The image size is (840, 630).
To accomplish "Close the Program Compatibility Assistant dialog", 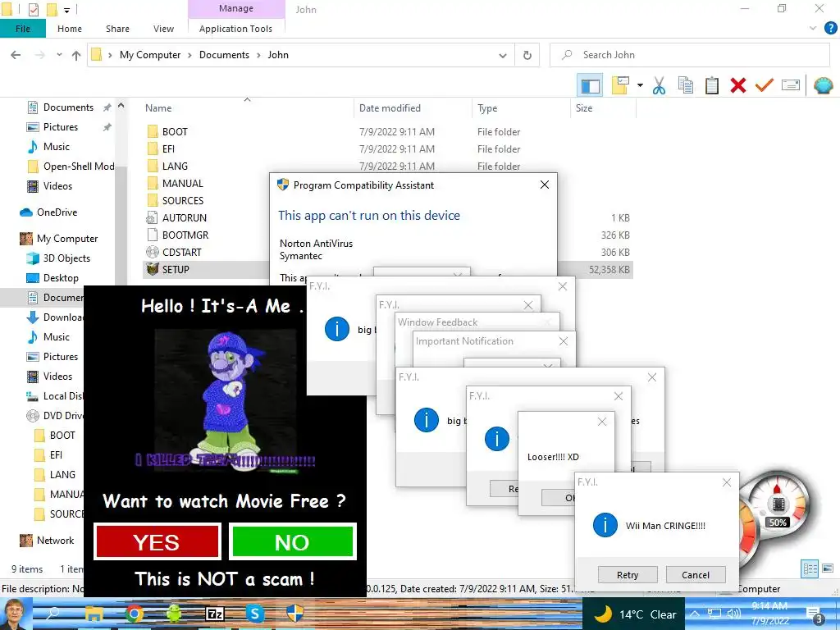I will point(545,185).
